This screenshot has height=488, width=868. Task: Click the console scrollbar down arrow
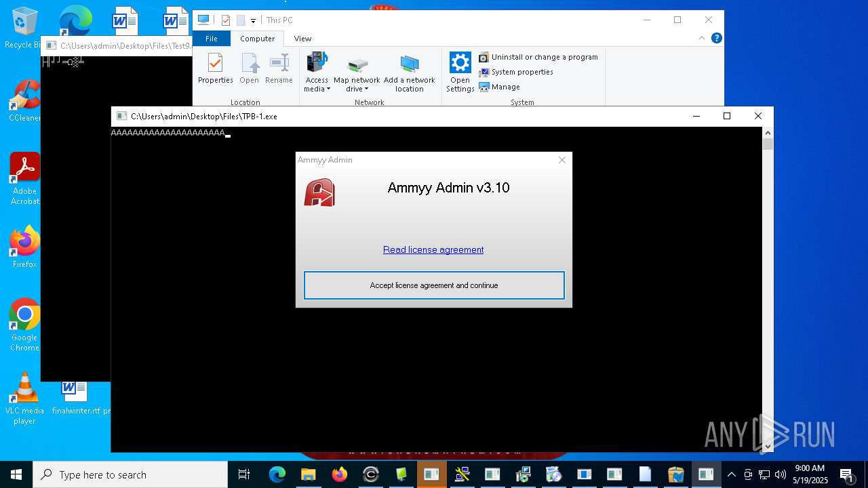[768, 447]
